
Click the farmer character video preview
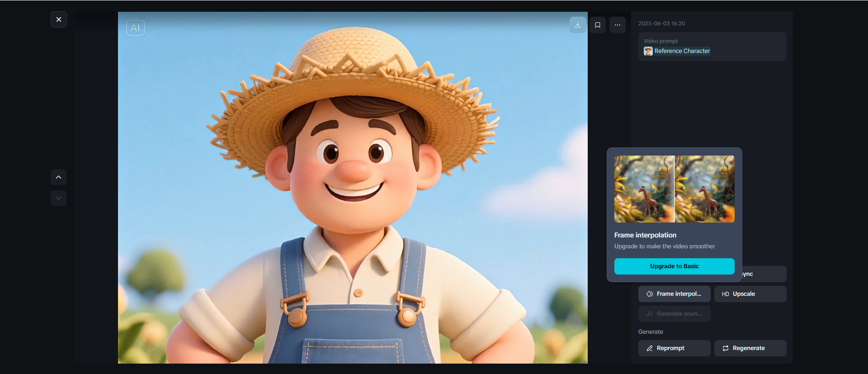353,188
